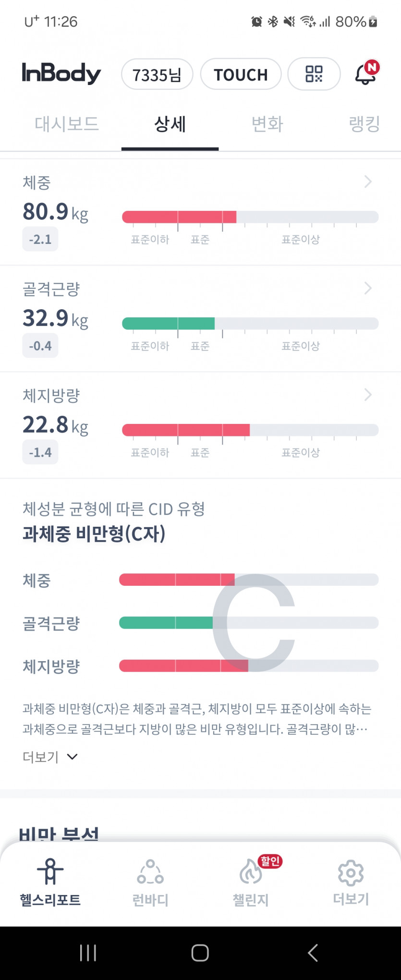The image size is (401, 980).
Task: Open notifications bell
Action: pos(366,74)
